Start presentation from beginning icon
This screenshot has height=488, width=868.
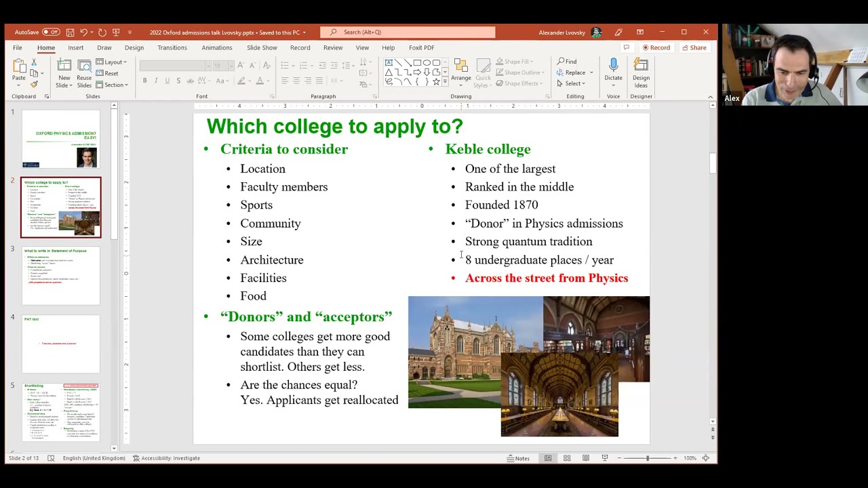pos(116,32)
